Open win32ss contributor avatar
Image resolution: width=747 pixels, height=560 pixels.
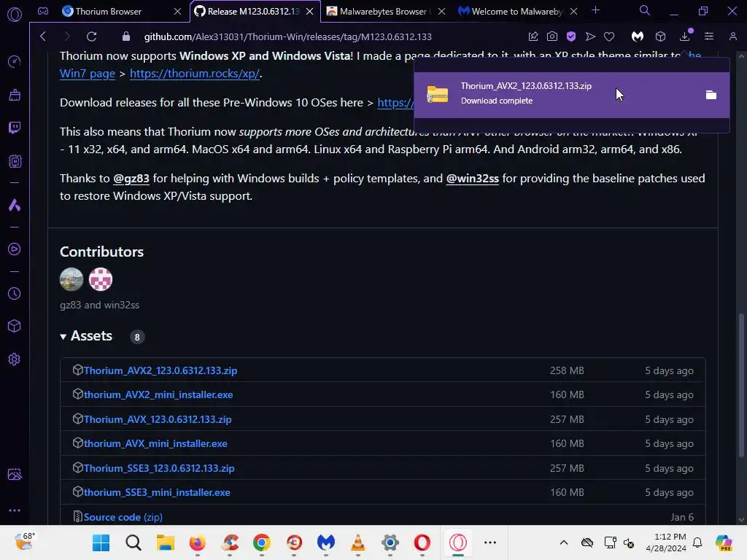101,279
